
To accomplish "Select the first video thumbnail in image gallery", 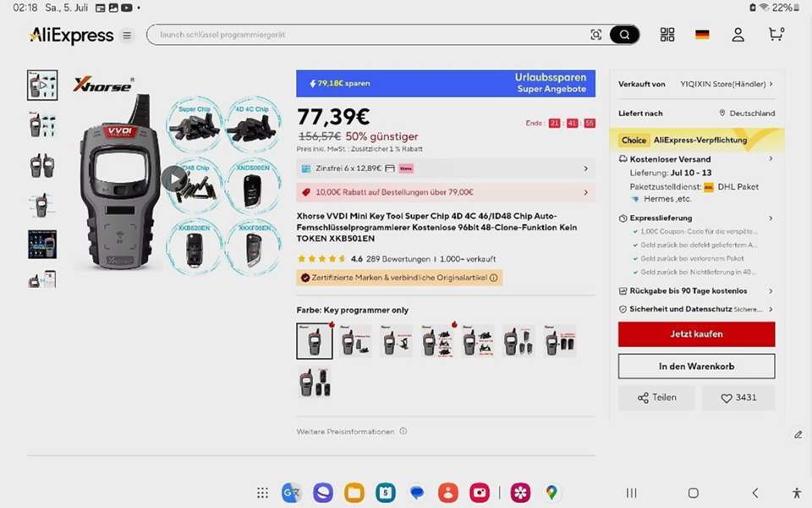I will pyautogui.click(x=42, y=85).
